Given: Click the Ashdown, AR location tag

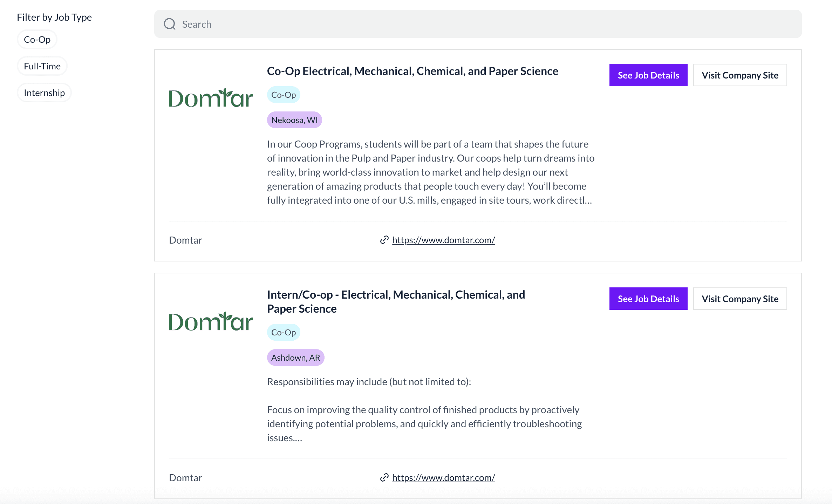Looking at the screenshot, I should [x=295, y=358].
